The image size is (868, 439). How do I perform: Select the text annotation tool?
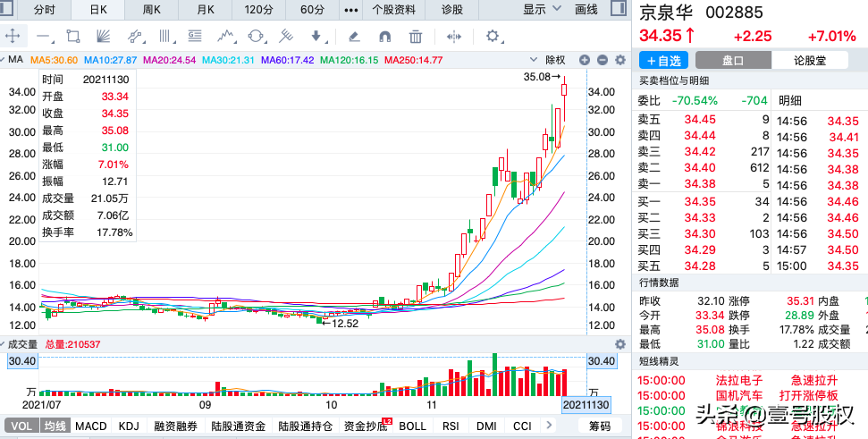(x=195, y=37)
